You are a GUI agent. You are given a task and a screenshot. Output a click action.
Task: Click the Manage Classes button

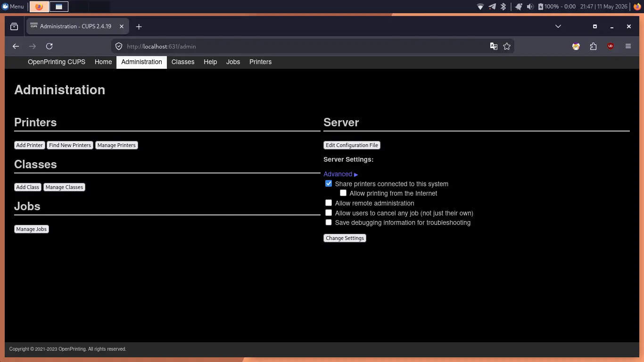pos(64,187)
